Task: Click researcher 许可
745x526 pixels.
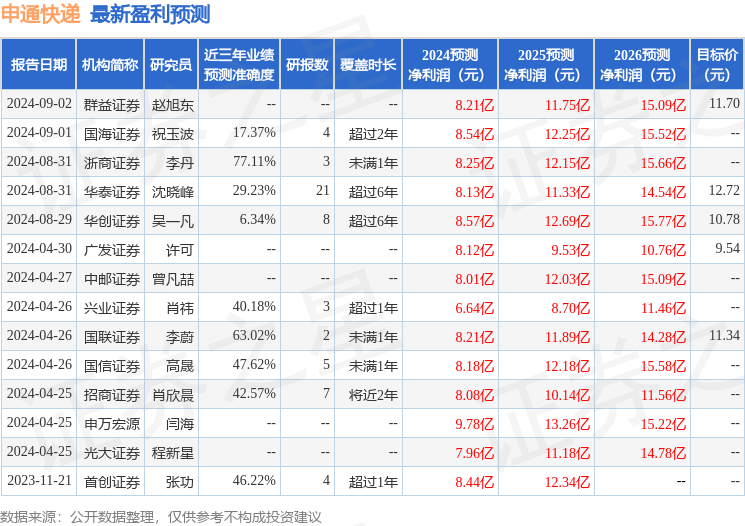Action: 180,249
